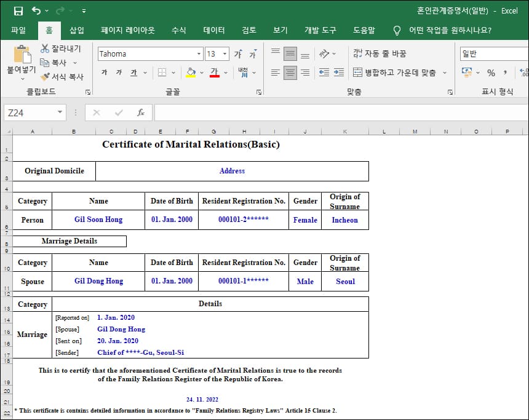This screenshot has height=420, width=529.
Task: Toggle bold formatting
Action: coord(104,72)
